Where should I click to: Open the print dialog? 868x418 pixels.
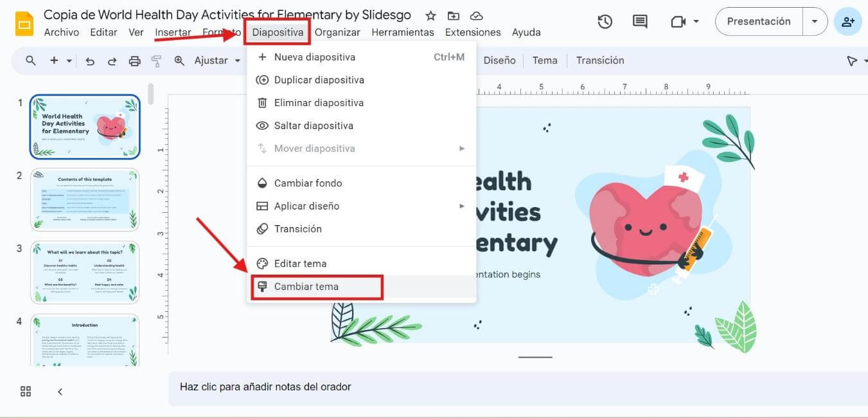(134, 60)
